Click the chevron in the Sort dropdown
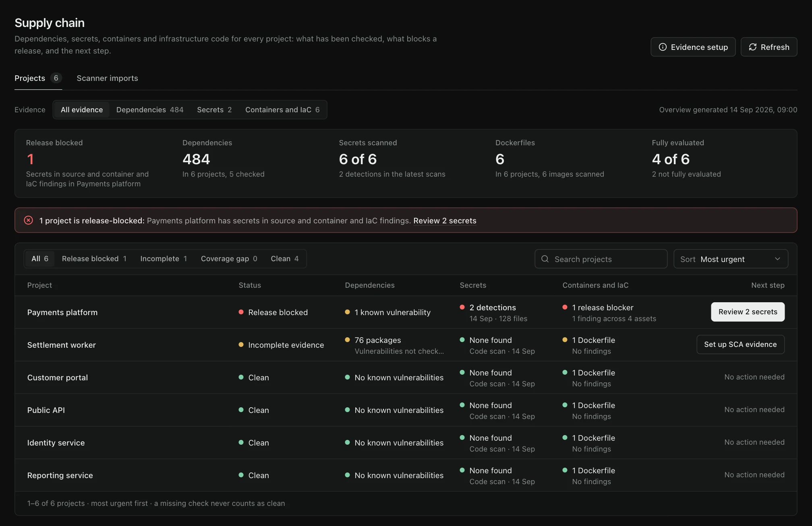The width and height of the screenshot is (812, 526). point(777,259)
